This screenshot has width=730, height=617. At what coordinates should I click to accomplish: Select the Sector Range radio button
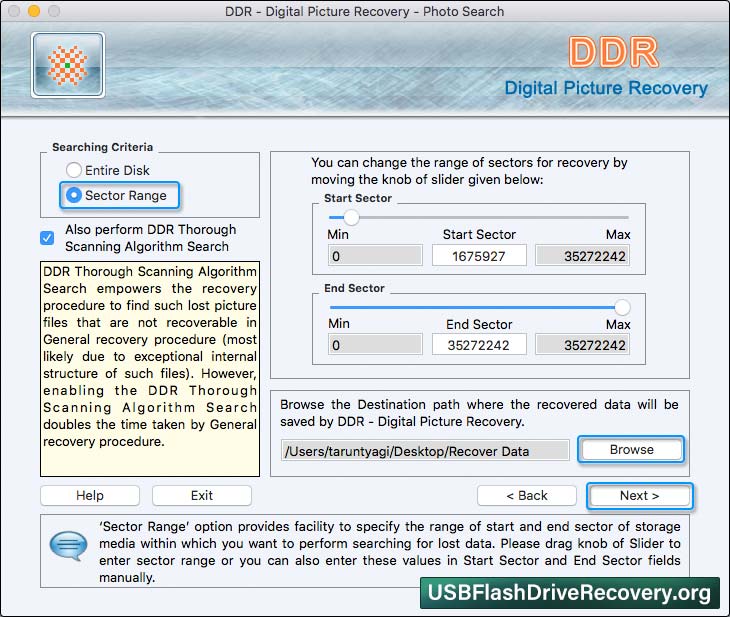[x=74, y=195]
